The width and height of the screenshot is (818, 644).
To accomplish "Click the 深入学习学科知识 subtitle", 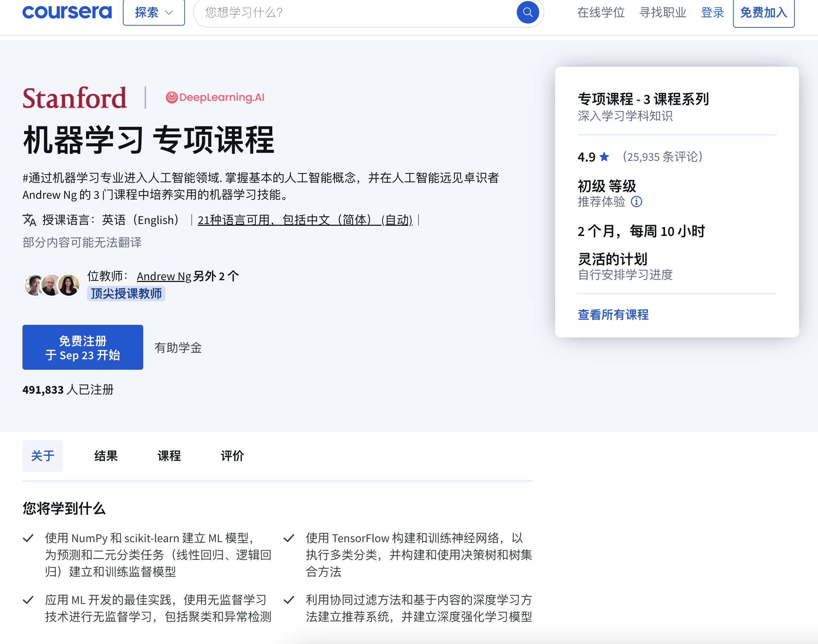I will point(625,116).
